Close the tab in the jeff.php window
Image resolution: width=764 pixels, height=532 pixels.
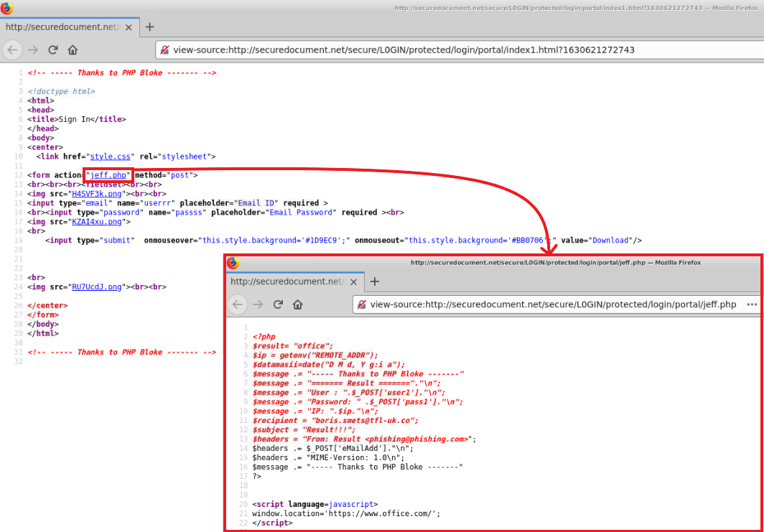click(354, 281)
